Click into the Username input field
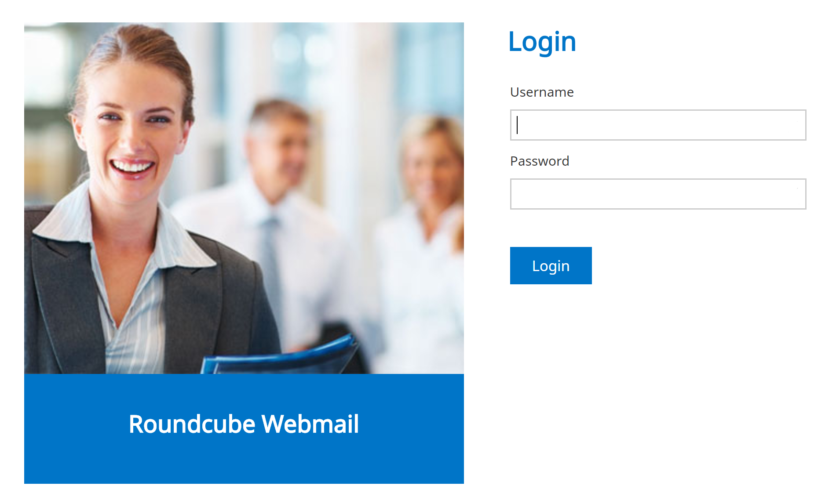The image size is (836, 504). [x=658, y=125]
